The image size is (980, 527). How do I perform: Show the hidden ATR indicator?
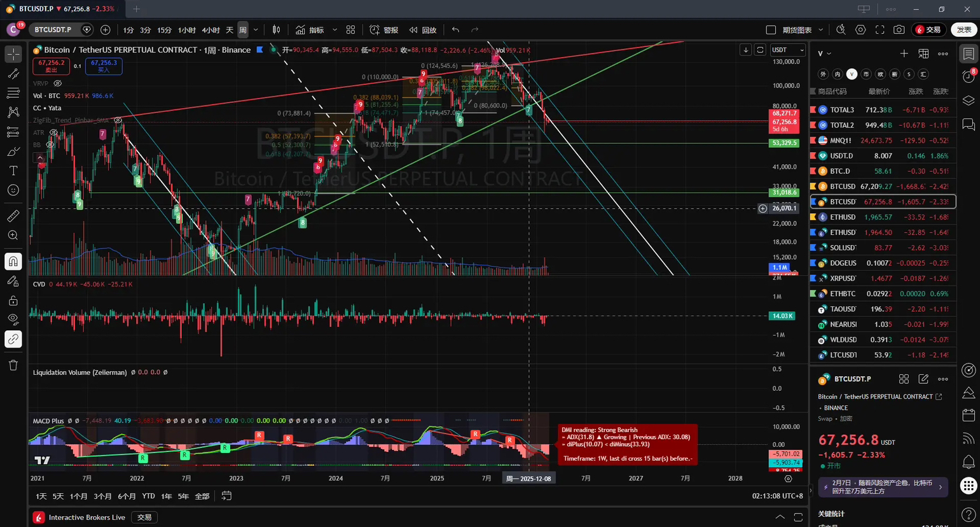53,132
